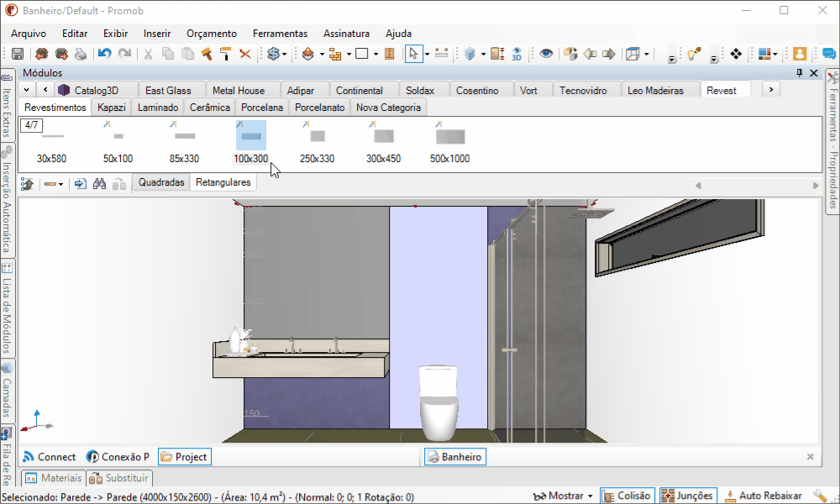840x504 pixels.
Task: Click the binoculars search icon
Action: click(x=100, y=184)
